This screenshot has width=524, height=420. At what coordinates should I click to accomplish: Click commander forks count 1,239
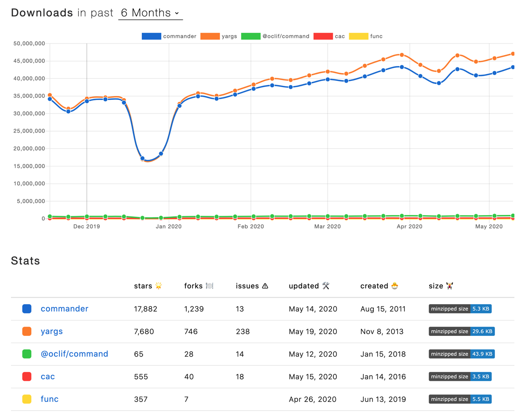click(x=194, y=309)
